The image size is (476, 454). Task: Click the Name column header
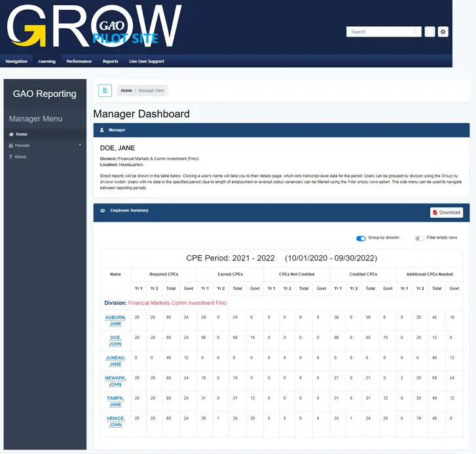pyautogui.click(x=115, y=274)
